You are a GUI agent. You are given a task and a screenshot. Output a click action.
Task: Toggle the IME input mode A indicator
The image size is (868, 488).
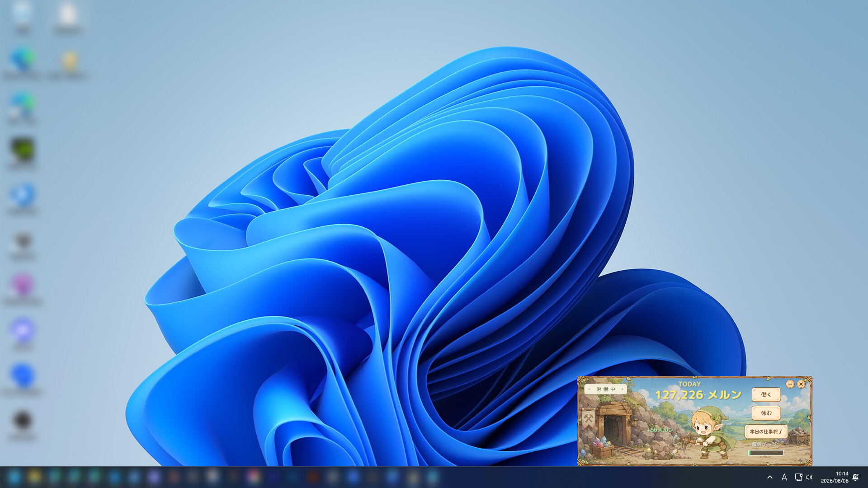click(784, 477)
